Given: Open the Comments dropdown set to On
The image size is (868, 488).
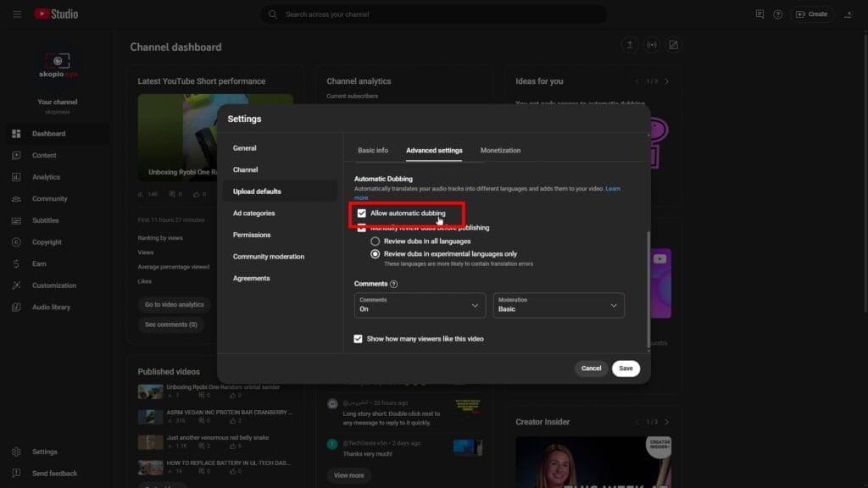Looking at the screenshot, I should [420, 305].
